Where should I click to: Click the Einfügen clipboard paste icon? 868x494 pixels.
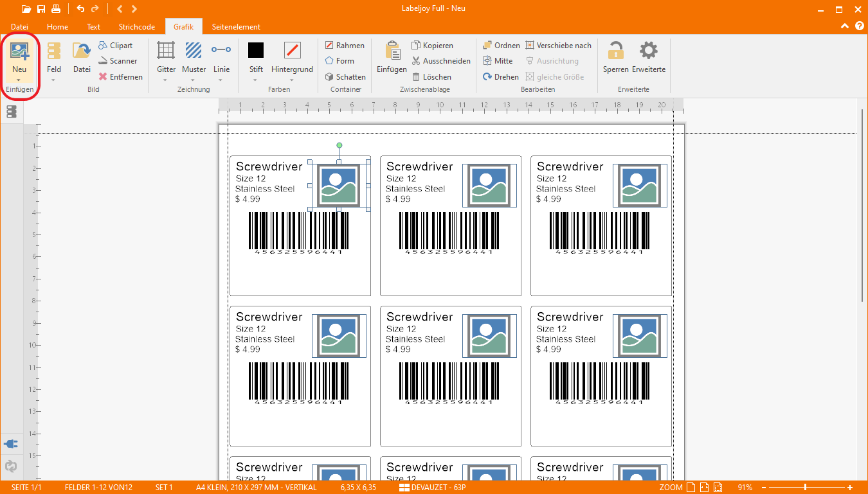(x=392, y=50)
